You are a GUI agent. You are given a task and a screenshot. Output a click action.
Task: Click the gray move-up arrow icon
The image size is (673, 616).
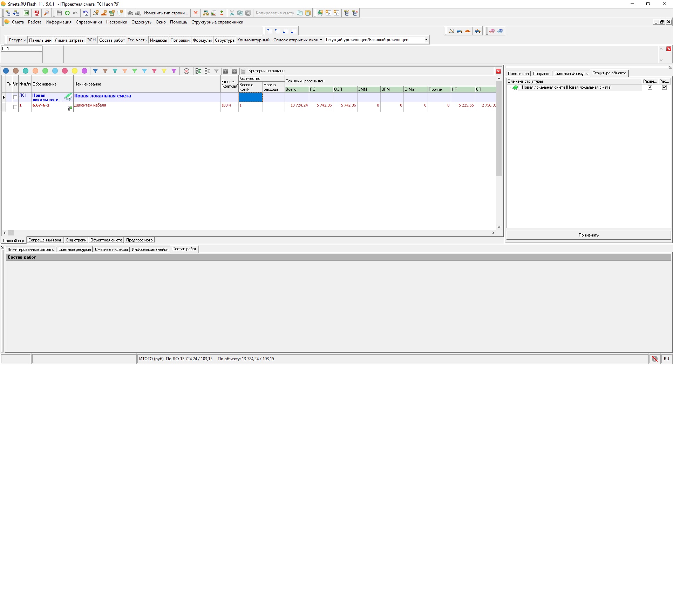[225, 71]
